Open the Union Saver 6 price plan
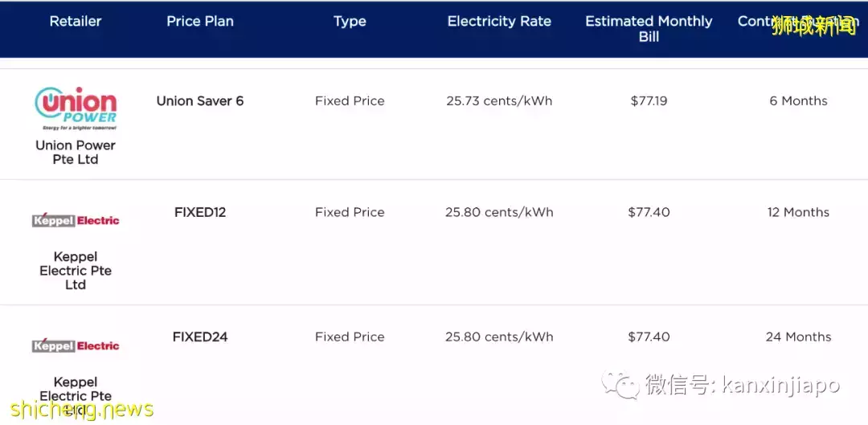868x425 pixels. pyautogui.click(x=200, y=101)
